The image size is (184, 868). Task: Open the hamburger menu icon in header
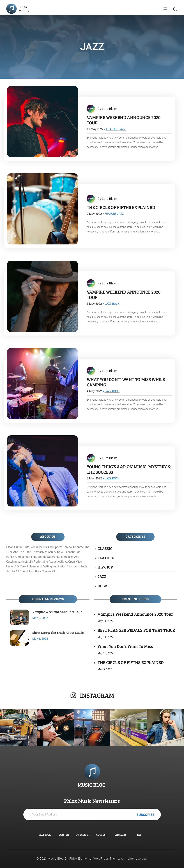(x=165, y=9)
